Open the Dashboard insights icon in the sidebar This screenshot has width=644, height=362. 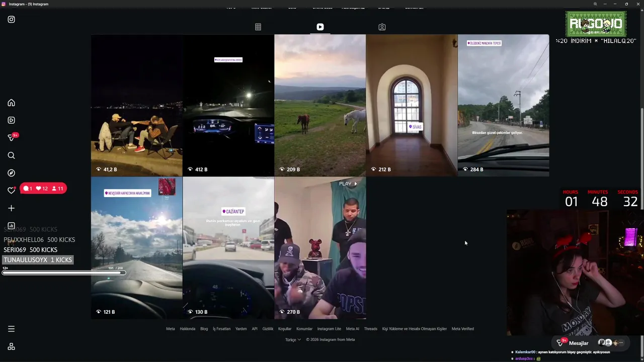tap(11, 226)
